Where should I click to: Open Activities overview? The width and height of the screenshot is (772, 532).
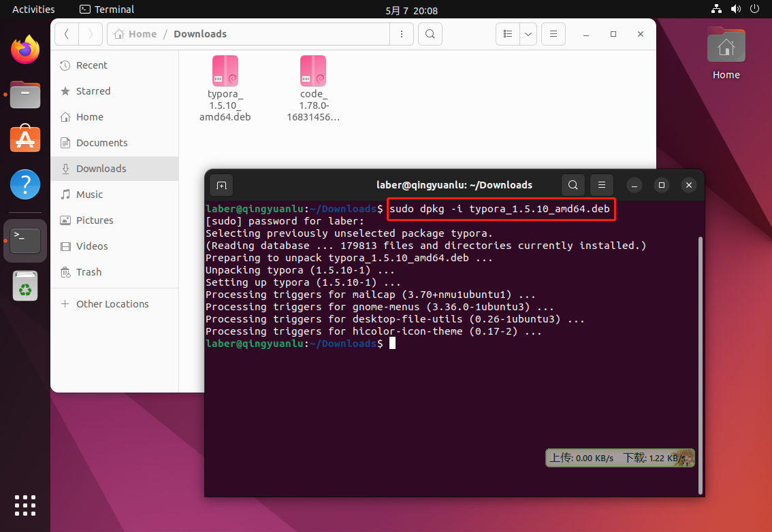tap(33, 10)
